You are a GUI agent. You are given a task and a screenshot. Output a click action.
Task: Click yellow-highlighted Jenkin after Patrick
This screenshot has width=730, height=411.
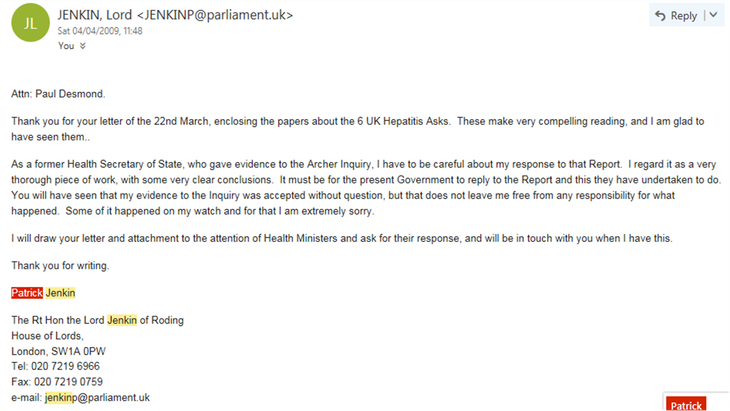coord(61,293)
